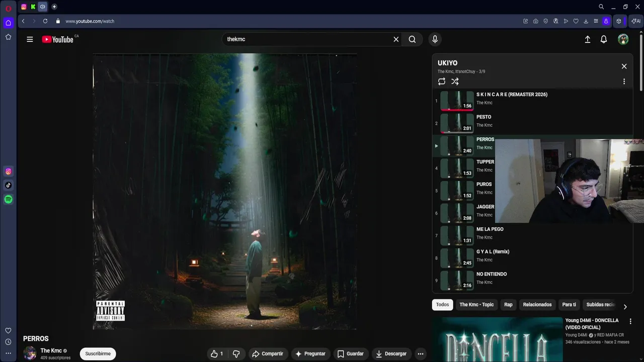The width and height of the screenshot is (644, 362).
Task: Open the YouTube guide hamburger menu
Action: click(30, 39)
